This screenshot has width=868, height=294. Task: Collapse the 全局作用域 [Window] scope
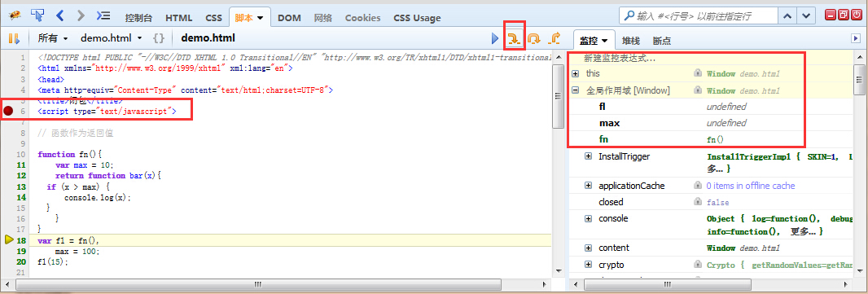point(576,90)
